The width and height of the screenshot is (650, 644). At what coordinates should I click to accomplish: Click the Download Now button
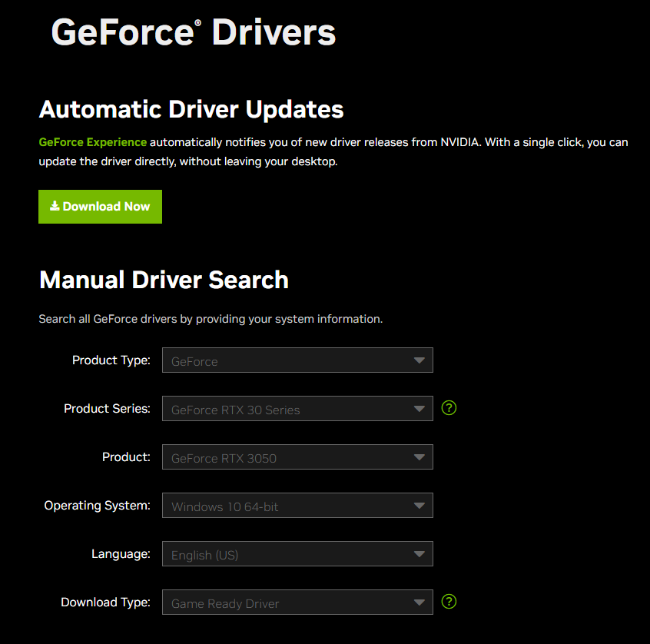point(100,206)
